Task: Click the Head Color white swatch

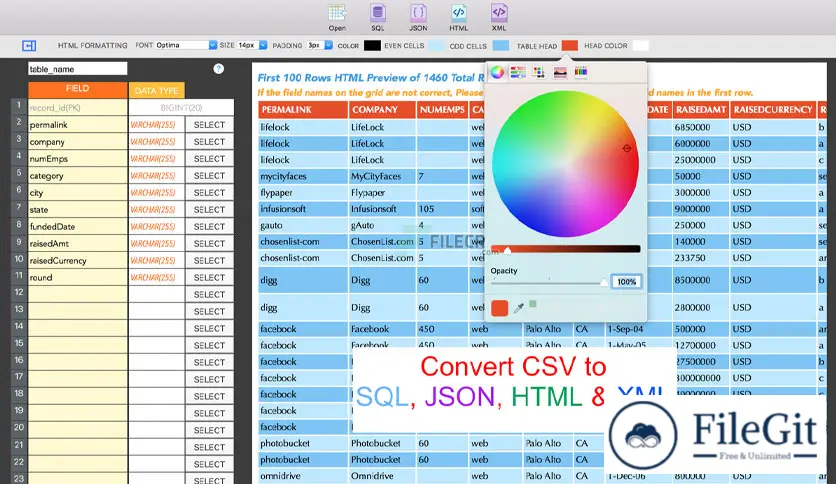Action: pos(640,46)
